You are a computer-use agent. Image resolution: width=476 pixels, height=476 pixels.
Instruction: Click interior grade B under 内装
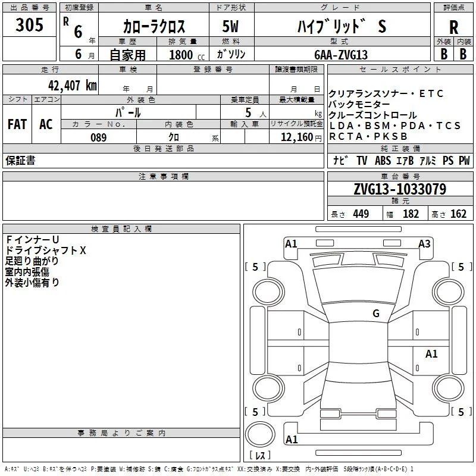point(463,54)
